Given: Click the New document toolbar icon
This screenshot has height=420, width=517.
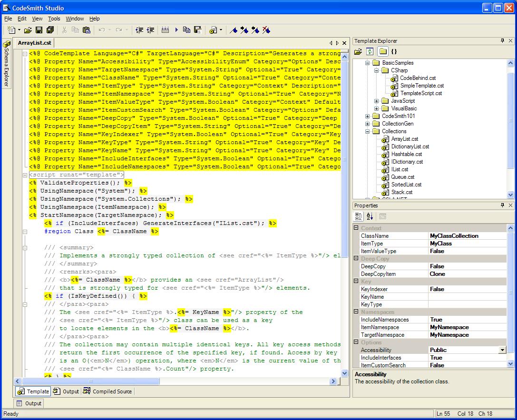Looking at the screenshot, I should [11, 30].
